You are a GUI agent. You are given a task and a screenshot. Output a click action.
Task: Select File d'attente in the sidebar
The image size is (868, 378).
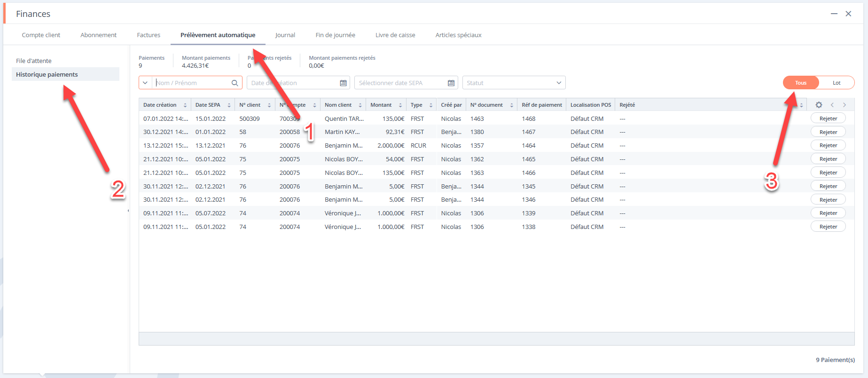click(34, 61)
